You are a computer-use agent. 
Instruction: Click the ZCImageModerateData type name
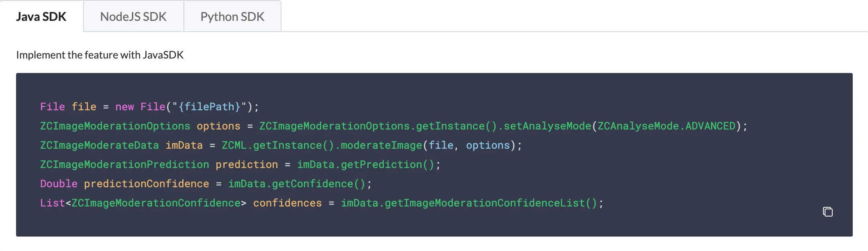click(100, 145)
